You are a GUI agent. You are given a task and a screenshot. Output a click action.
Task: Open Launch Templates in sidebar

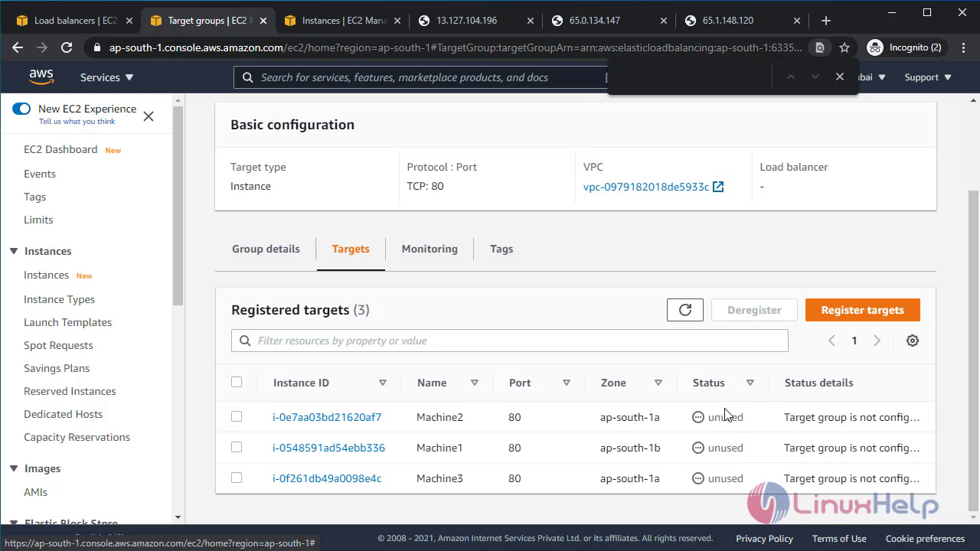click(67, 322)
